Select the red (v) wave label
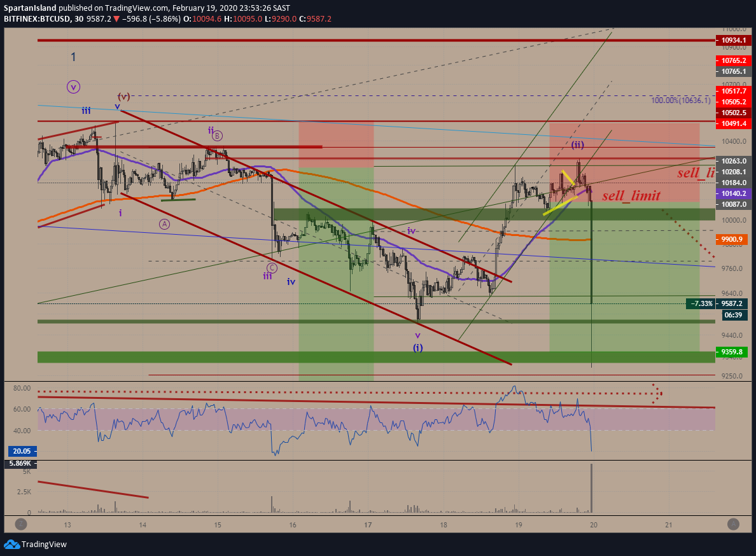 124,96
